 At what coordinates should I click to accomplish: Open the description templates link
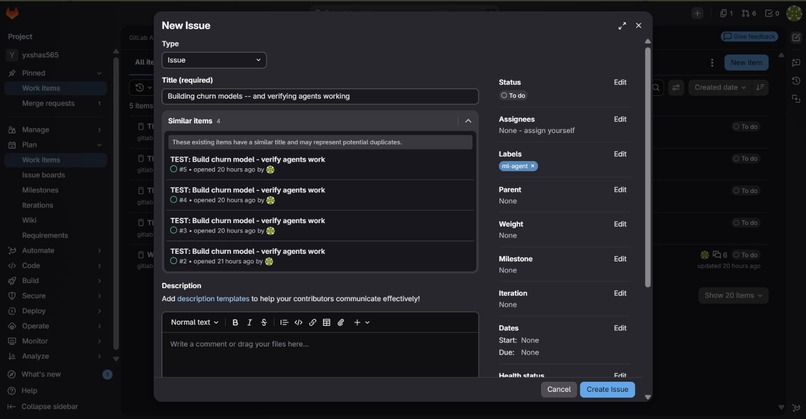pos(213,299)
